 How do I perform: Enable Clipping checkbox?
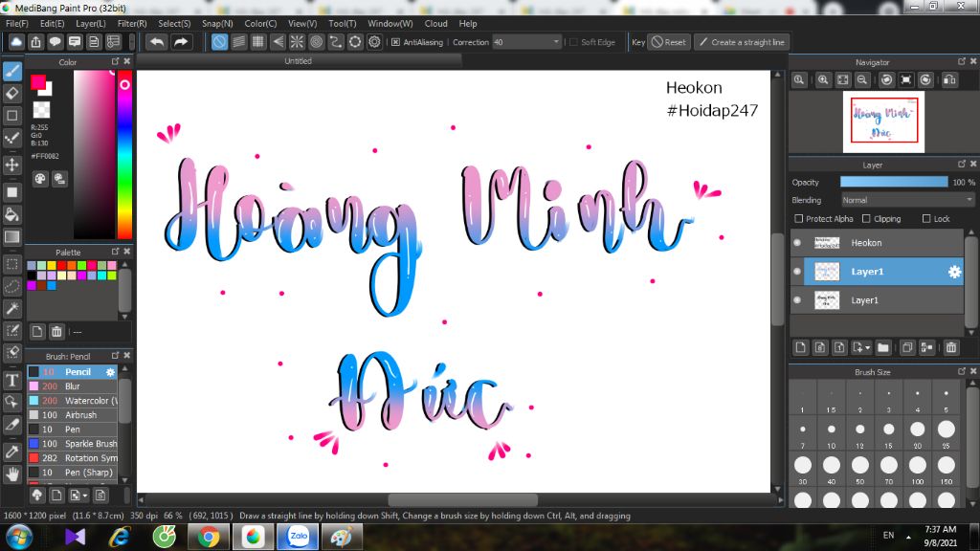[x=866, y=219]
